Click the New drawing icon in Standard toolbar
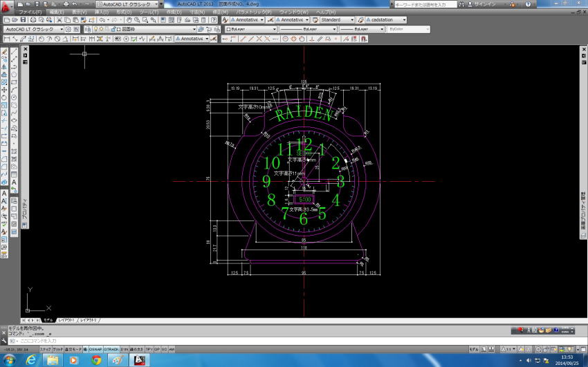This screenshot has height=367, width=588. 7,20
